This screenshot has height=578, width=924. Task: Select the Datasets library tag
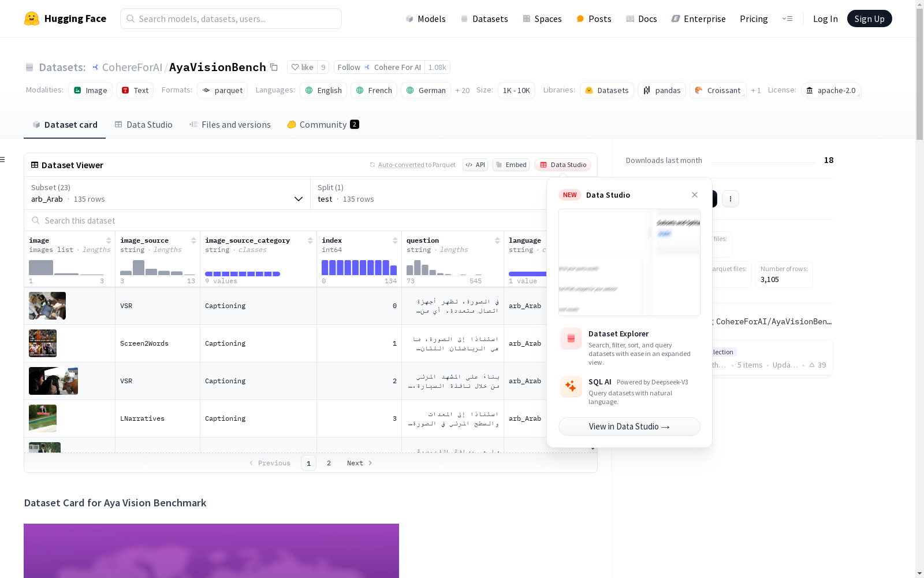coord(607,90)
